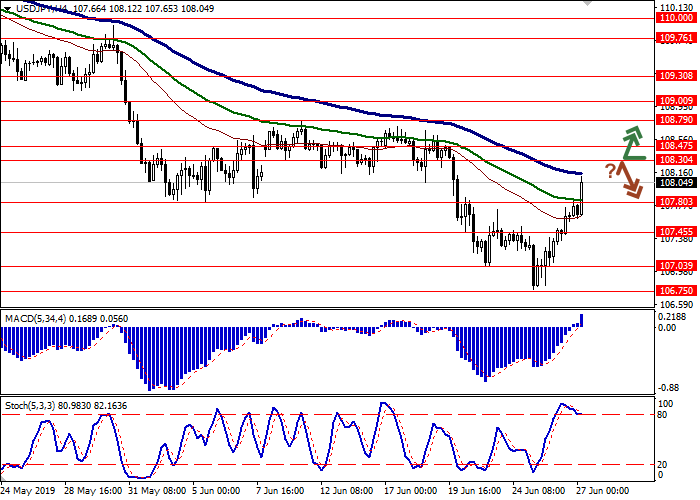
Task: Click the 107.455 support level label
Action: click(x=676, y=232)
